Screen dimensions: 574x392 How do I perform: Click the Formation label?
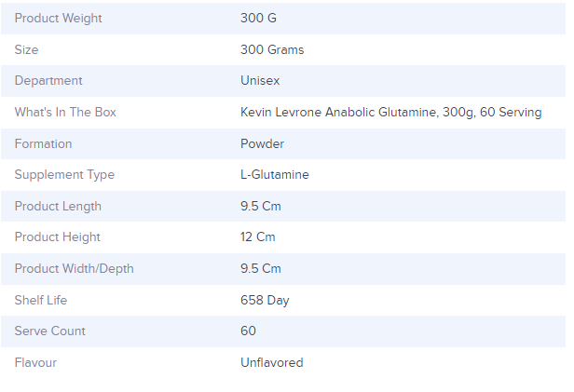tap(43, 144)
